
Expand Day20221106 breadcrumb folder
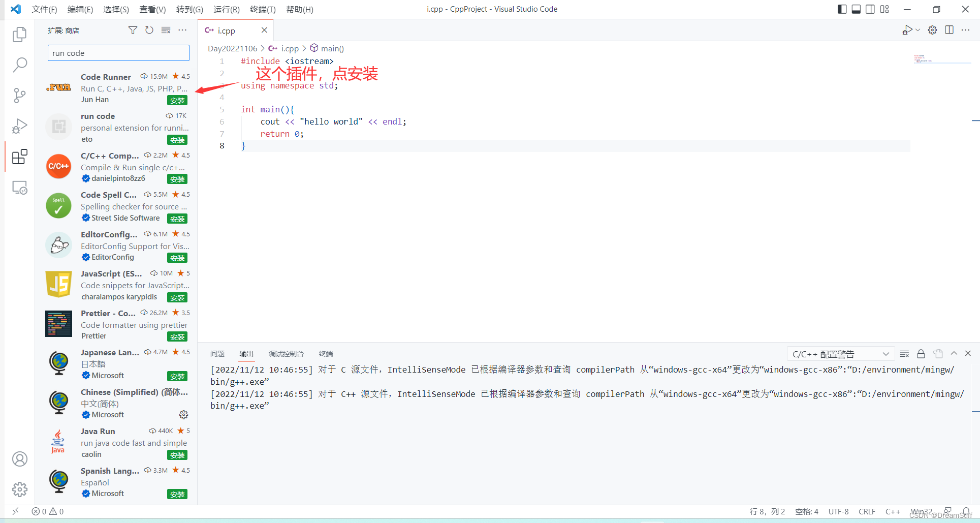232,48
